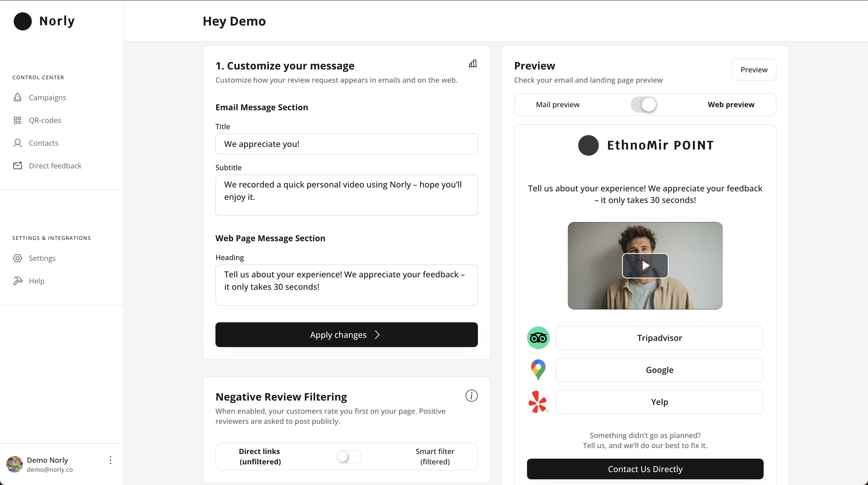Click the Help hammer icon

(18, 281)
